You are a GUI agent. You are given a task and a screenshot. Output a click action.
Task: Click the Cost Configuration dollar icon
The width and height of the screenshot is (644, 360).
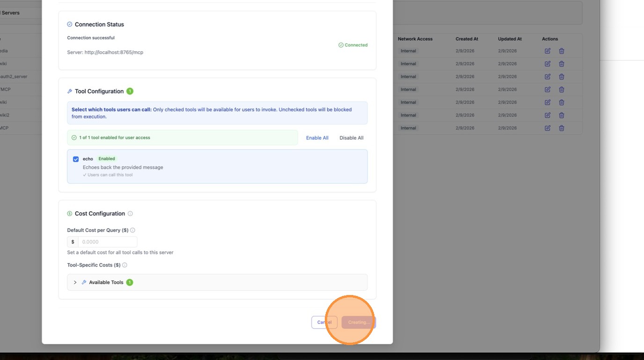point(70,214)
